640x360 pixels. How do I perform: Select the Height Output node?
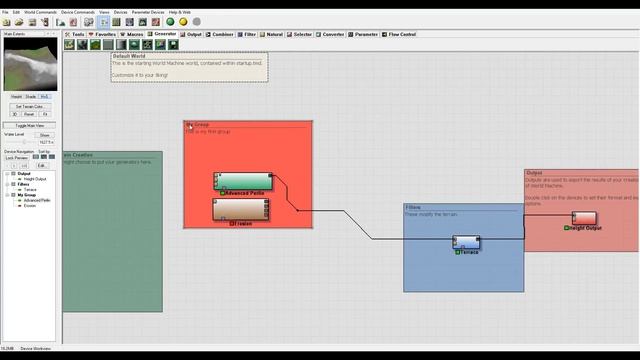pos(584,218)
